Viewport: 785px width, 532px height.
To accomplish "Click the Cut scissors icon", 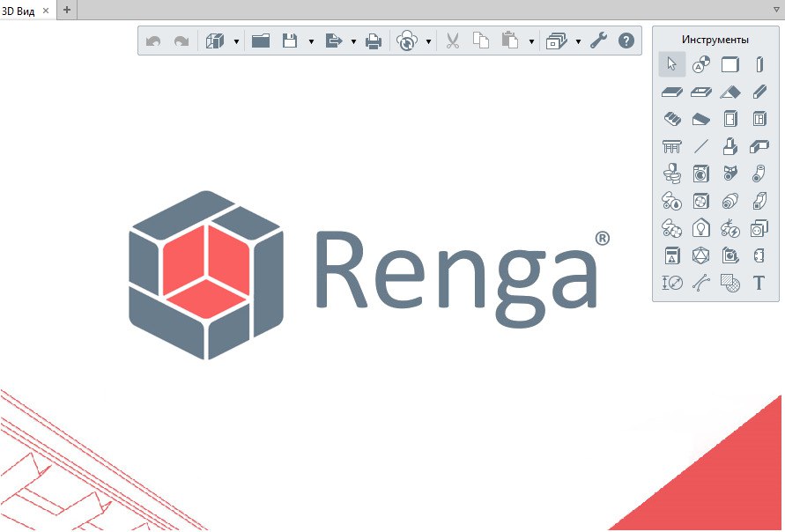I will 453,41.
